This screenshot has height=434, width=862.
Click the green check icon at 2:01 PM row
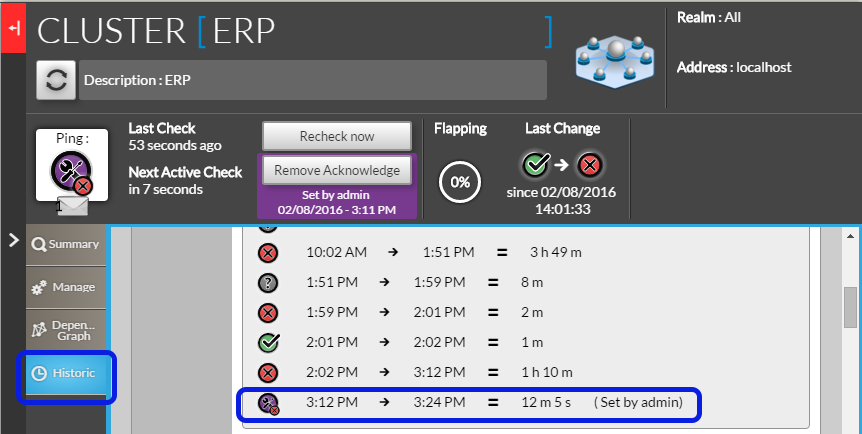(x=267, y=342)
